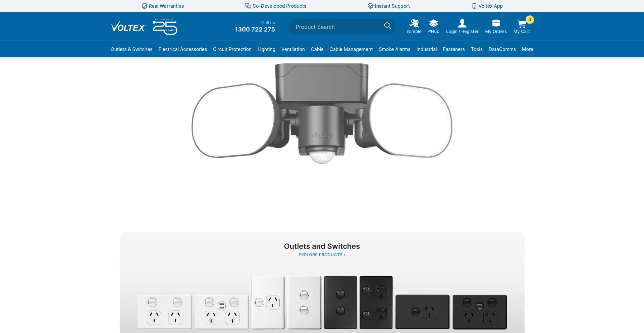Click the black vertical double outlet image
Screen dimensions: 644x333
[376, 302]
